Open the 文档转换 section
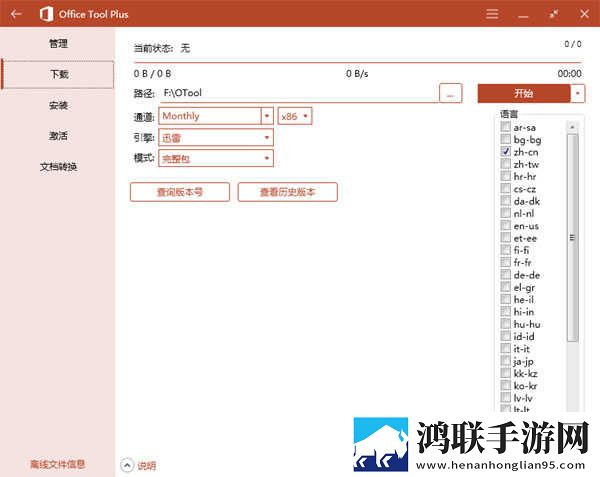The width and height of the screenshot is (600, 477). click(x=58, y=166)
